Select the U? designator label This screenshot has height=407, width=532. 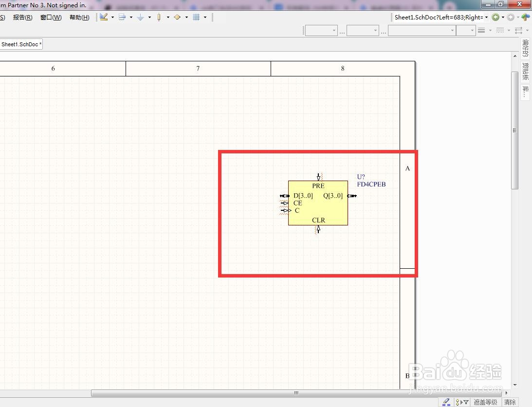[x=361, y=177]
